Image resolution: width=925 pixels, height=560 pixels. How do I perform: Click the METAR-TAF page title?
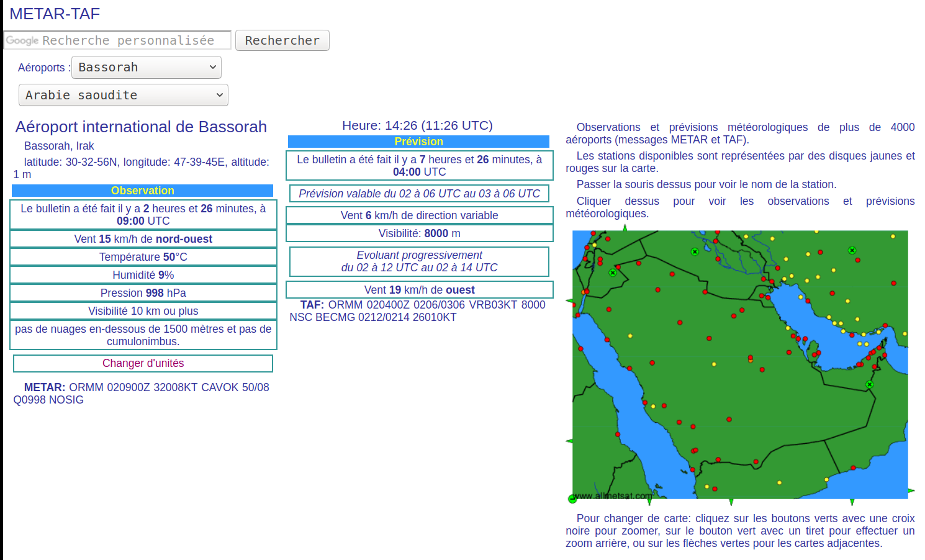click(55, 14)
